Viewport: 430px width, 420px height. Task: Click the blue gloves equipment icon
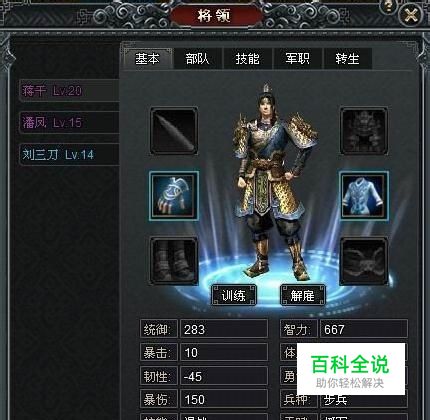click(174, 196)
